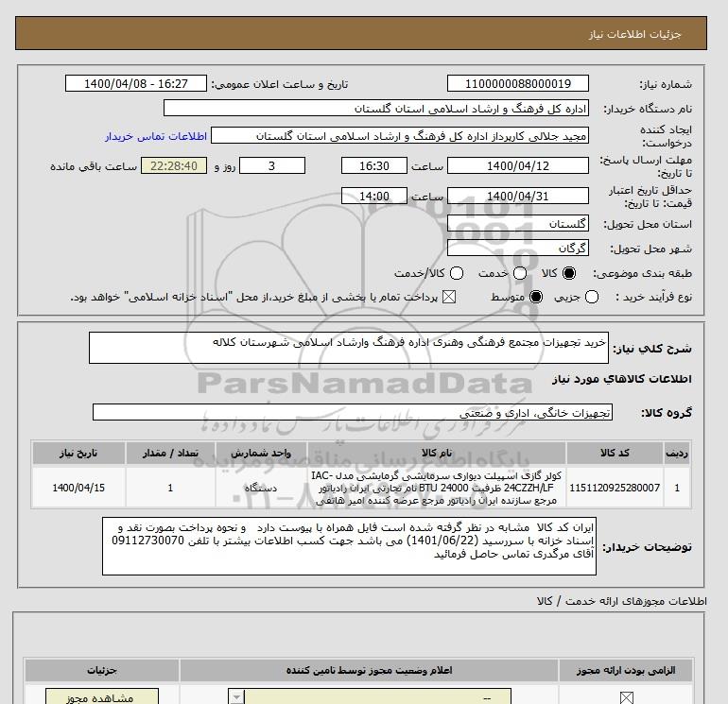Click the need number field 1100000088000019
Screen dimensions: 728x704
pos(518,83)
